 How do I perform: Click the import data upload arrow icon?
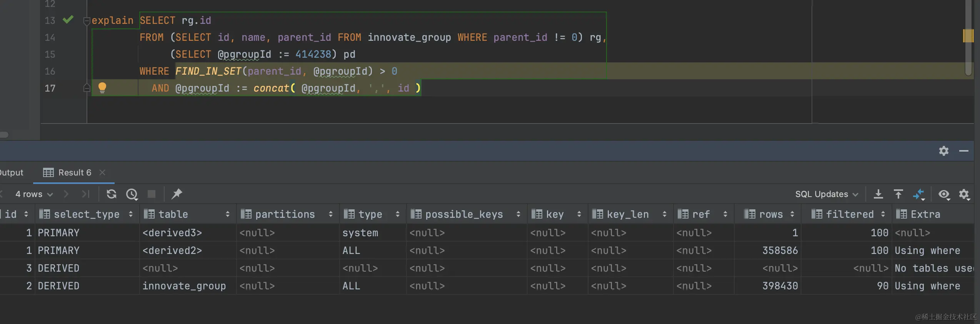point(898,194)
